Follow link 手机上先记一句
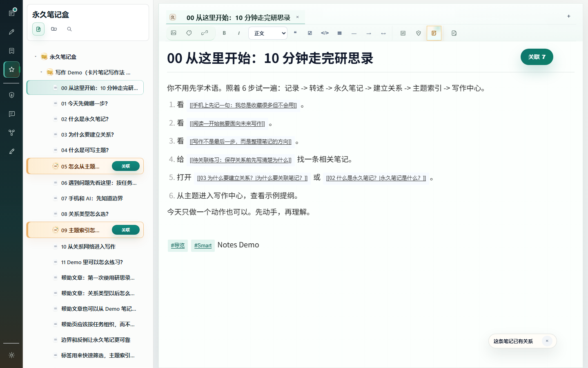The height and width of the screenshot is (368, 588). [243, 105]
